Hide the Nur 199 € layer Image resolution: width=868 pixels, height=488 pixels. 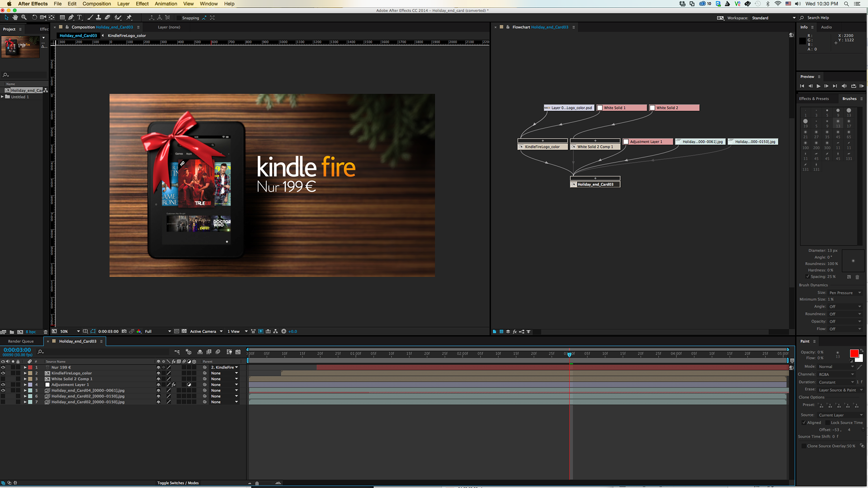coord(3,367)
